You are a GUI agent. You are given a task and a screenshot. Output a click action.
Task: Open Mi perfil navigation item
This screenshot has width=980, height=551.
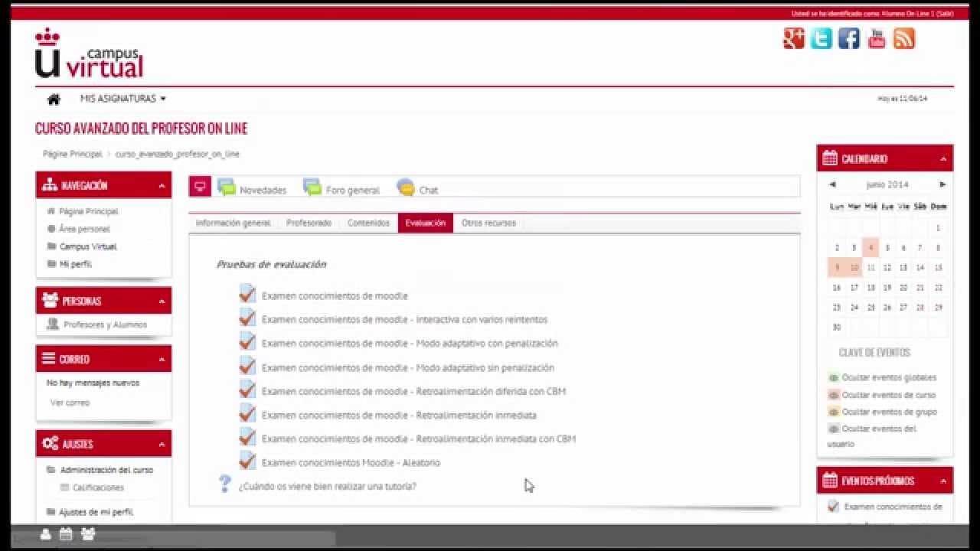point(75,264)
